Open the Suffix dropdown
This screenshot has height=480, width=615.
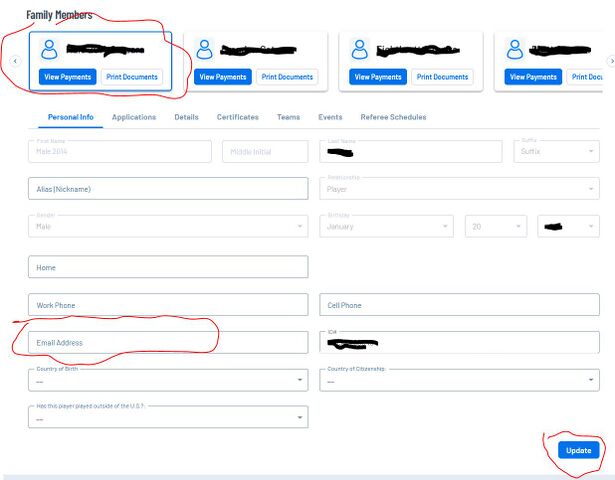pos(557,151)
